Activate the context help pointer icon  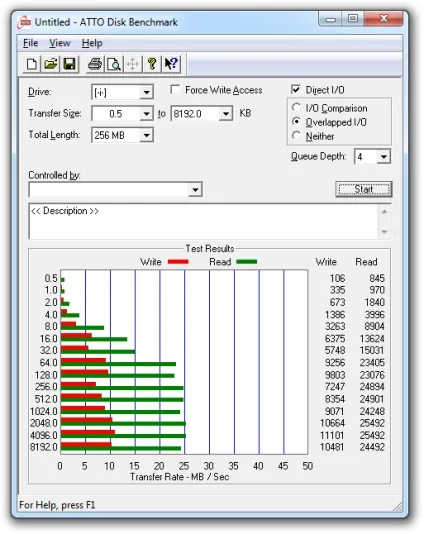pyautogui.click(x=171, y=64)
